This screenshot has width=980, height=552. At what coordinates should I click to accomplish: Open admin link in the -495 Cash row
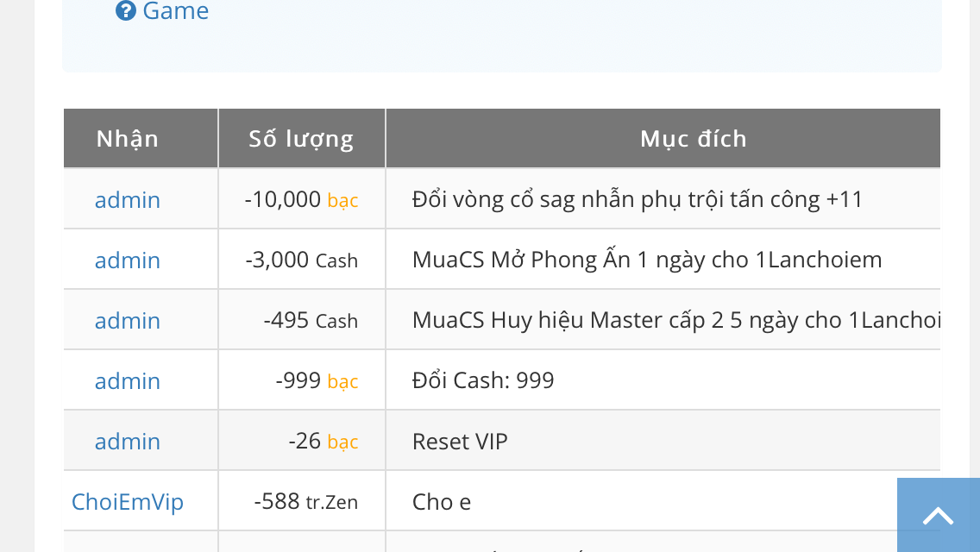(128, 321)
